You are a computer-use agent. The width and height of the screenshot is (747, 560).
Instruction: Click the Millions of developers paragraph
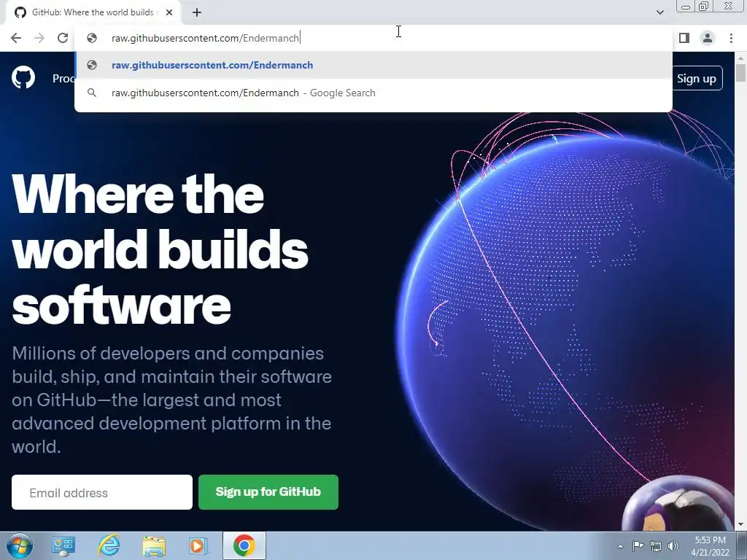(172, 400)
